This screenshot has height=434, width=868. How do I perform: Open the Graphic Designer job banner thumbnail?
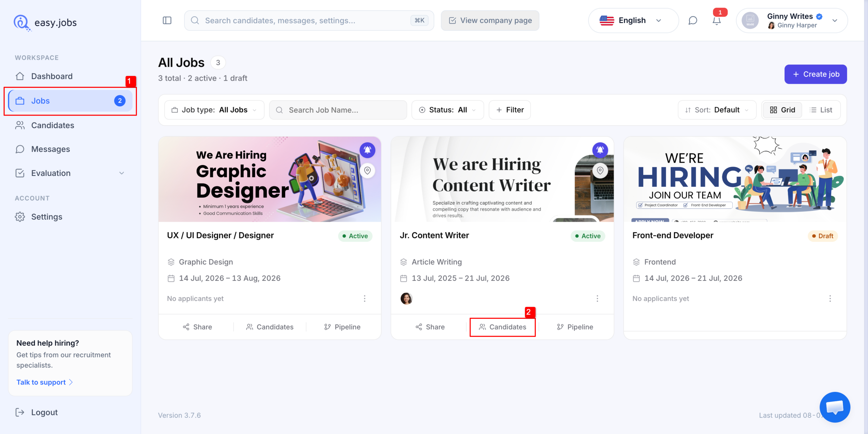coord(270,179)
